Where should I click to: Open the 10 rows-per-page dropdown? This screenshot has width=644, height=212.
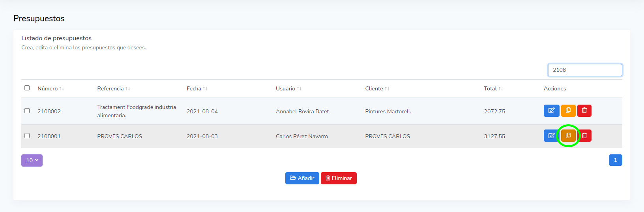coord(32,160)
